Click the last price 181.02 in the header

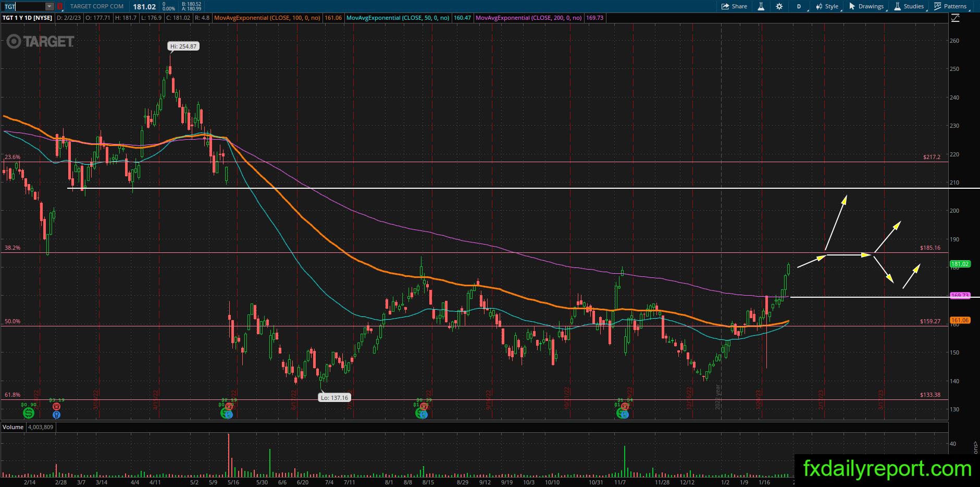click(x=144, y=6)
